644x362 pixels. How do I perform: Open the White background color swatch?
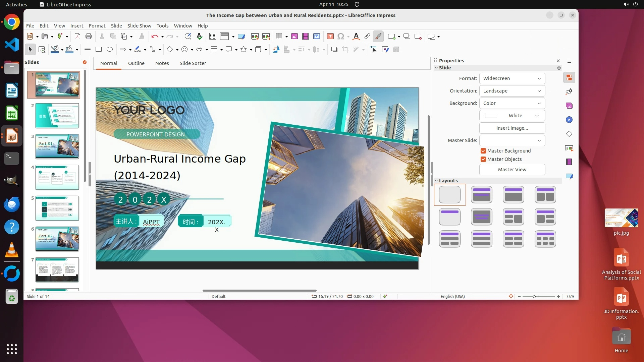point(512,116)
